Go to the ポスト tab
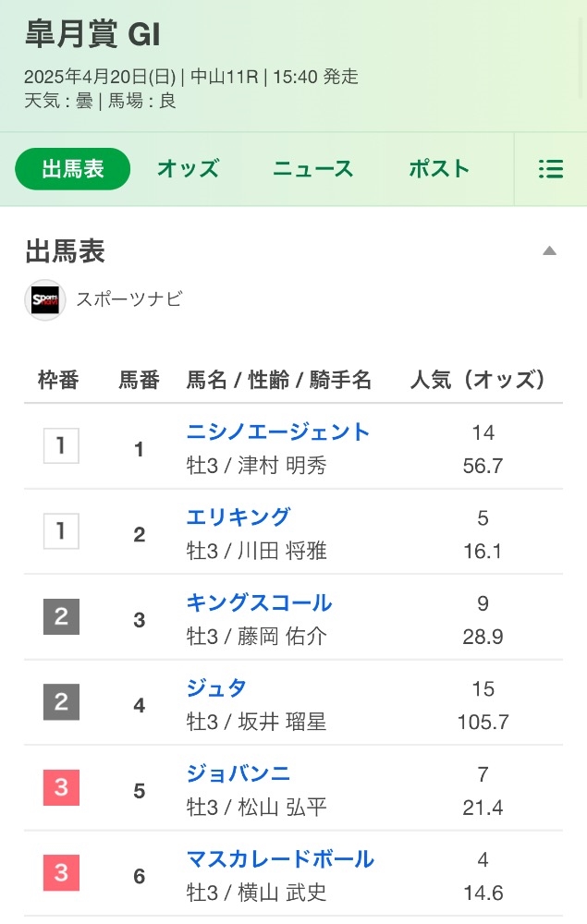587x924 pixels. tap(439, 169)
